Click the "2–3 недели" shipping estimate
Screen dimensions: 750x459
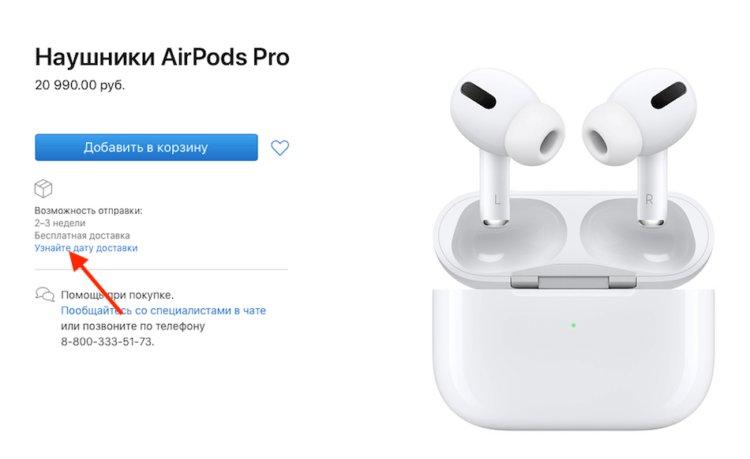(60, 223)
